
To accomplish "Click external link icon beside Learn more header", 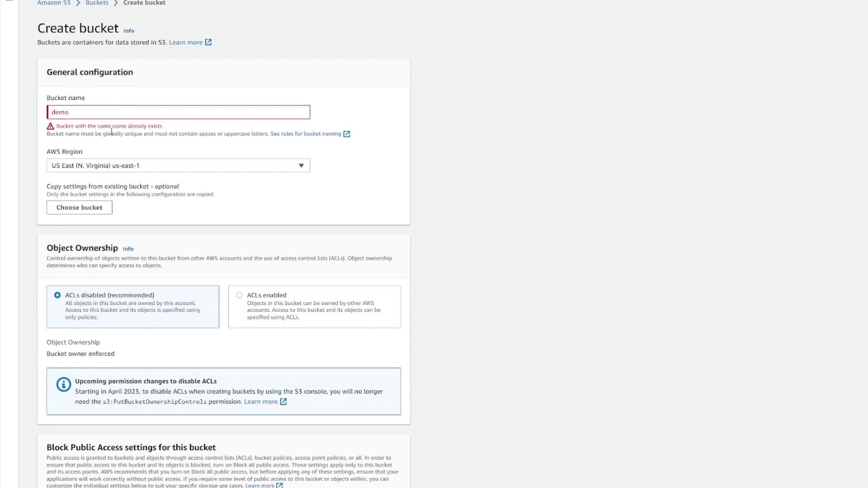I will [208, 42].
